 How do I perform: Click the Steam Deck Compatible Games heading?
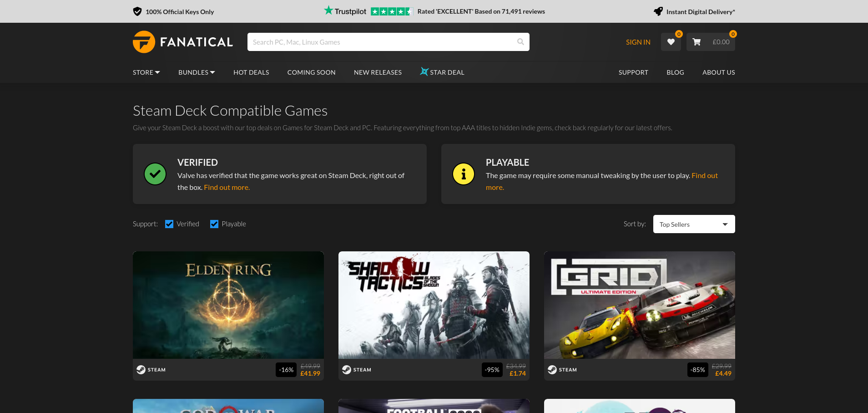230,111
